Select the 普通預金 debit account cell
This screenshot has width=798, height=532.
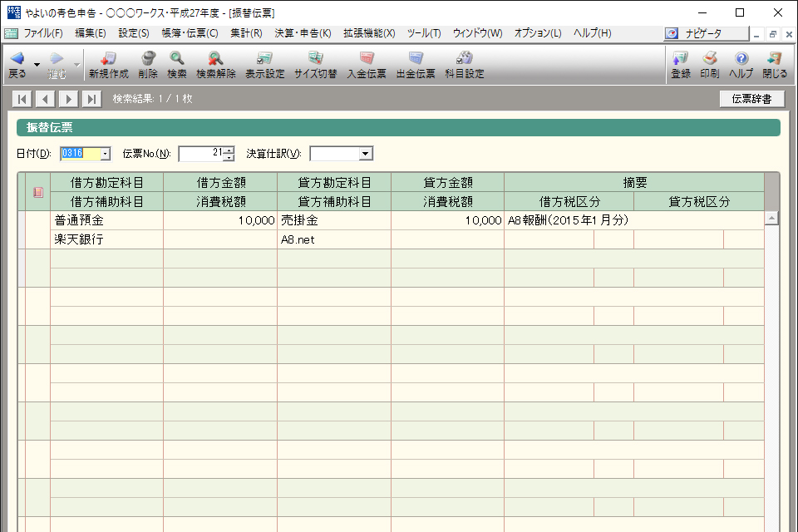coord(107,220)
